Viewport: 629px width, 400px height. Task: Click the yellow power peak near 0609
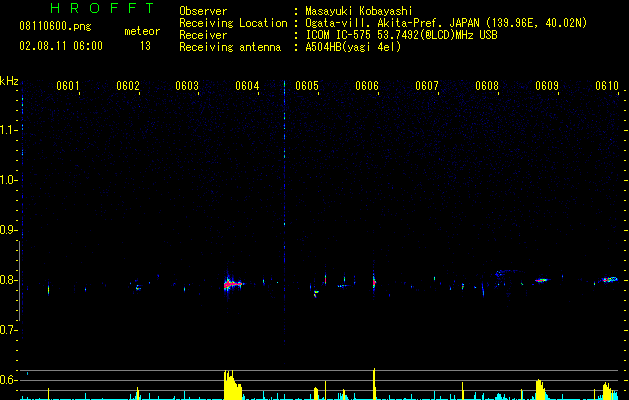[x=540, y=389]
